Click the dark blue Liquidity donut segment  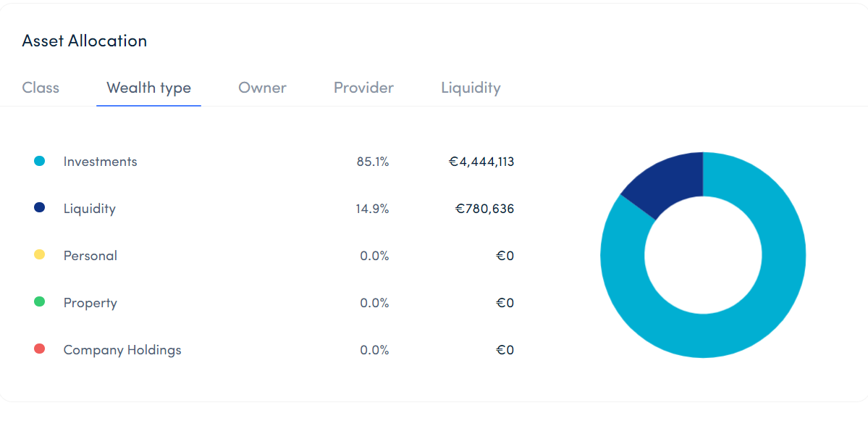666,181
